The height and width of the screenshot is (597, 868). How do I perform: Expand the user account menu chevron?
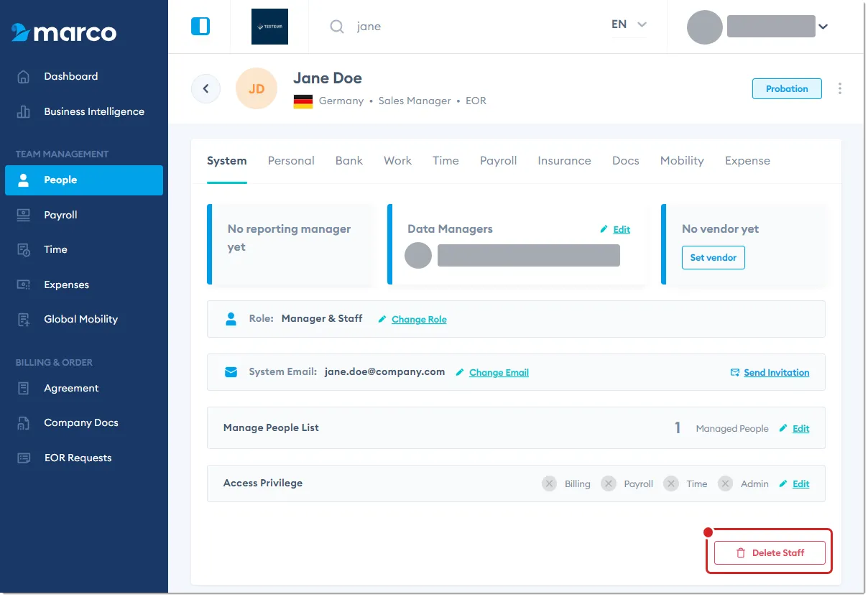pyautogui.click(x=823, y=27)
